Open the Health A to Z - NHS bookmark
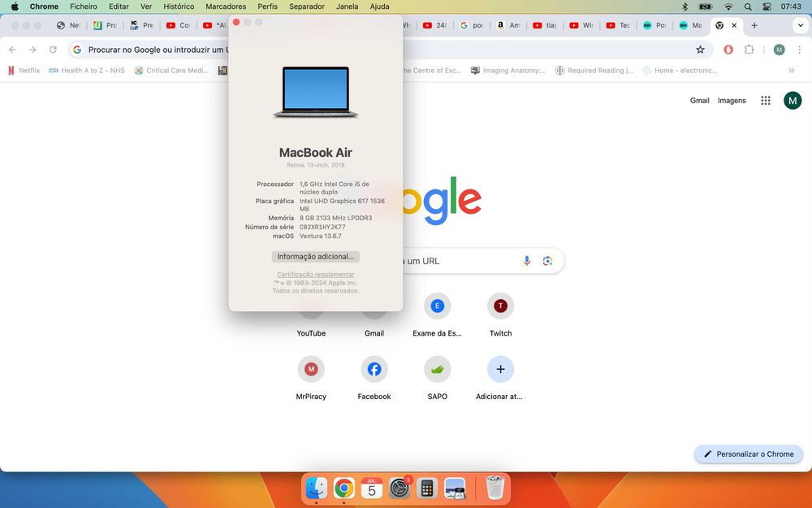 coord(87,71)
